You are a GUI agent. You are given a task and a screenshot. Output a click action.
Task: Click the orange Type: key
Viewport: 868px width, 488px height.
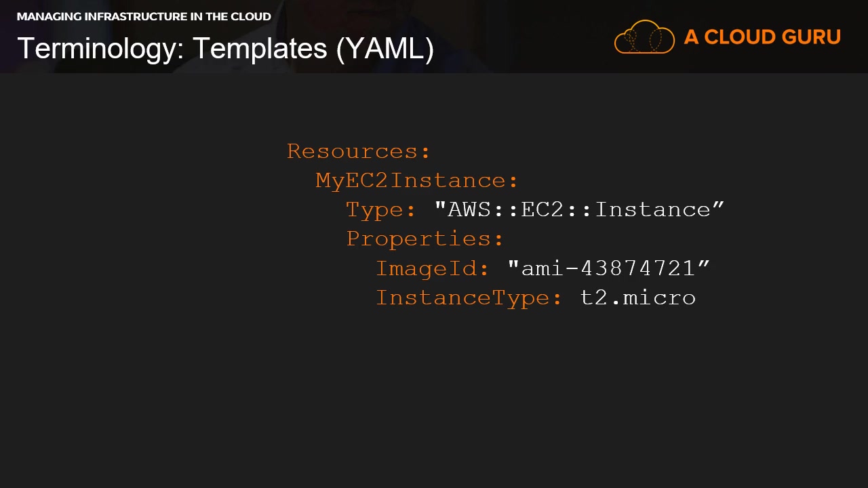coord(380,209)
